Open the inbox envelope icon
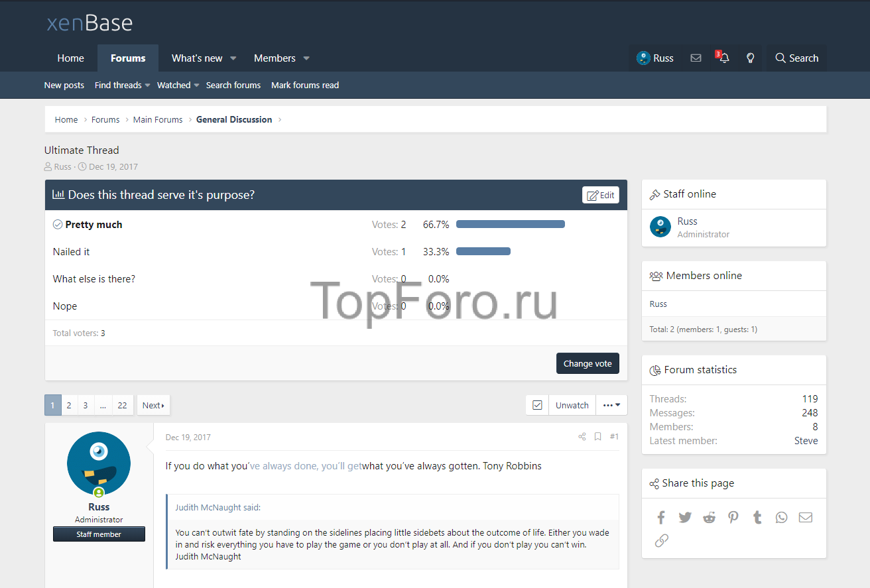The image size is (870, 588). [696, 58]
